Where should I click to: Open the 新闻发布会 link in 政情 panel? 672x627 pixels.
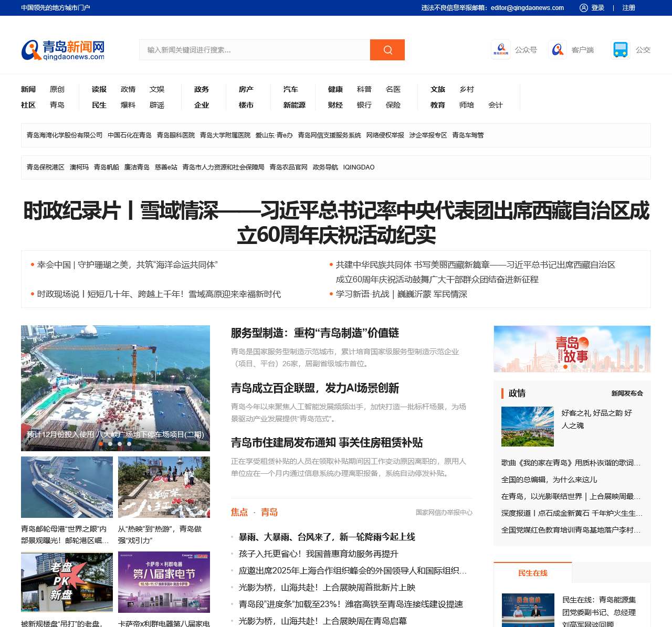point(627,394)
